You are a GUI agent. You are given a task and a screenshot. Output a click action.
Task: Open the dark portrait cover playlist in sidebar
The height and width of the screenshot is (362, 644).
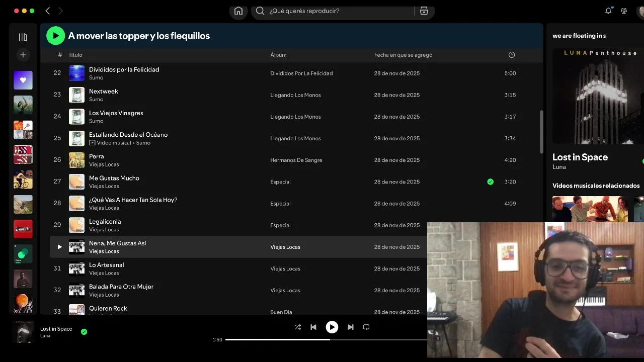pyautogui.click(x=23, y=279)
